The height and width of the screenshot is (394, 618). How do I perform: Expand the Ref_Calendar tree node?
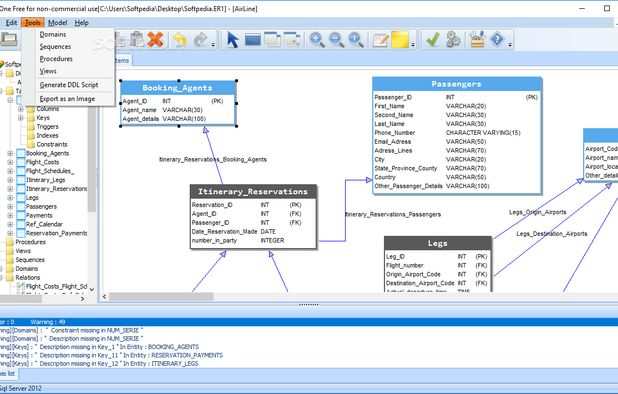(10, 224)
